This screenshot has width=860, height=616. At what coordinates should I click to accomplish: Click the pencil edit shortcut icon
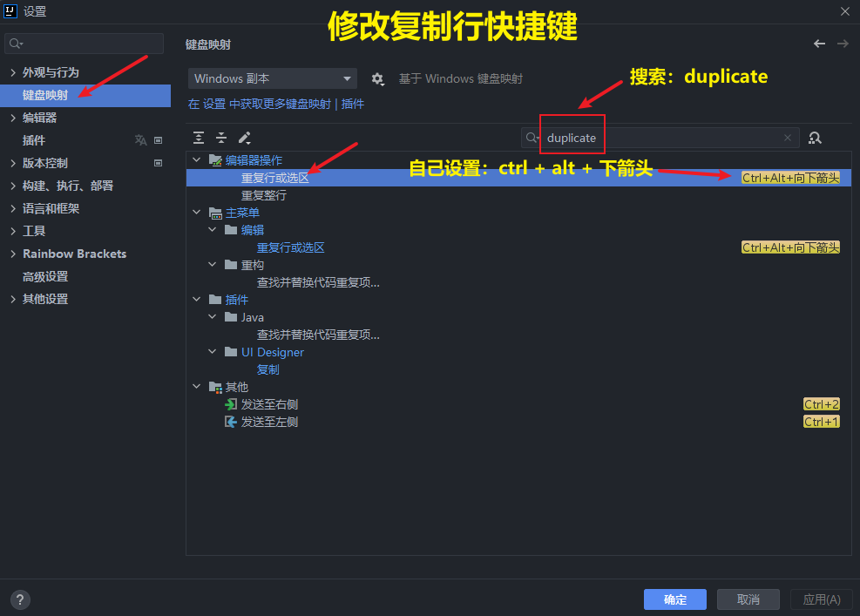click(x=245, y=138)
